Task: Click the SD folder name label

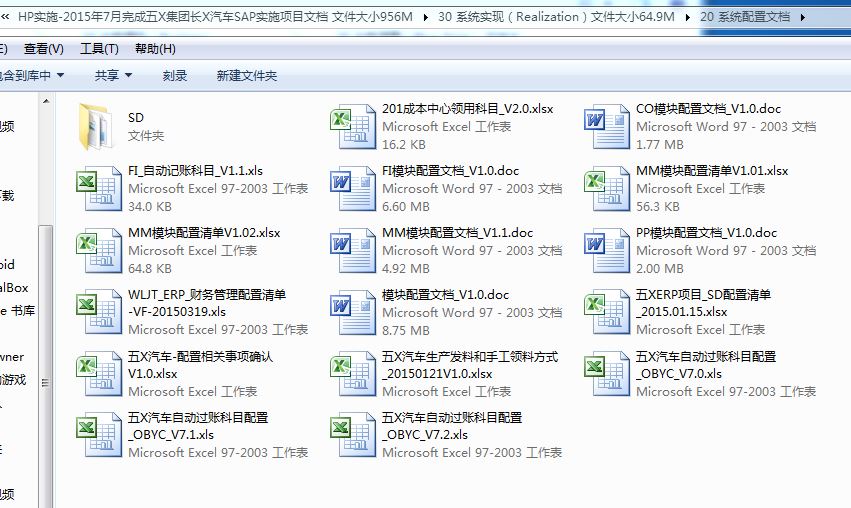Action: (x=136, y=118)
